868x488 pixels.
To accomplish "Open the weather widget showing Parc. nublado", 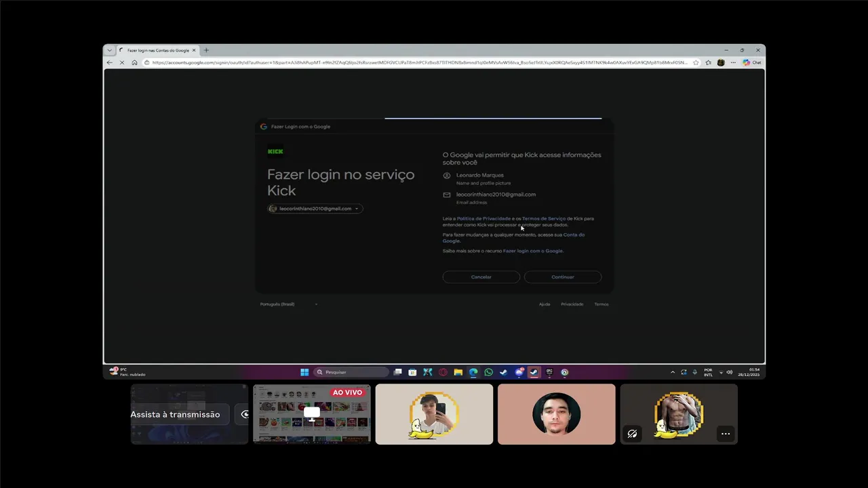I will tap(127, 372).
